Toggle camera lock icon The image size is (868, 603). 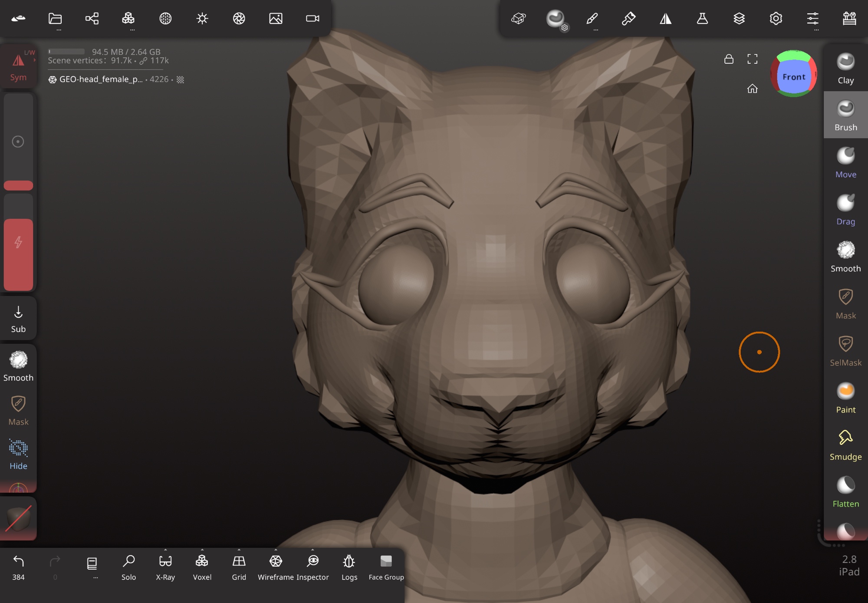[729, 59]
